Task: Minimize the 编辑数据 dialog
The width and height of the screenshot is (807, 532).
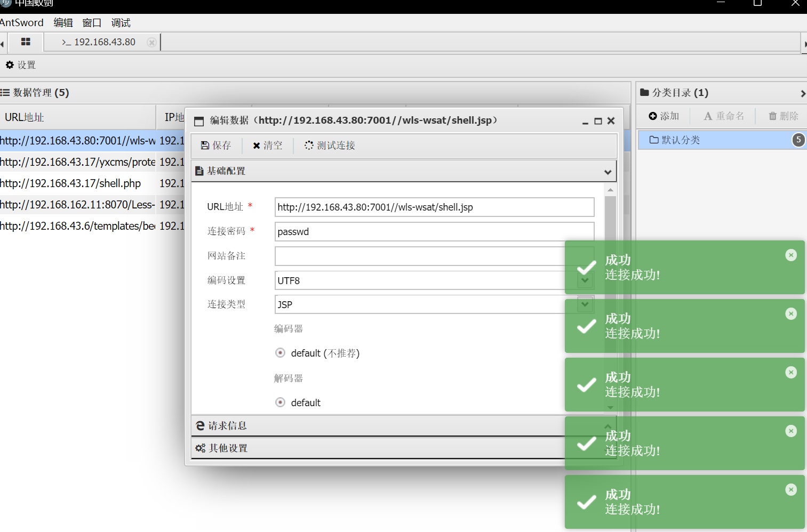Action: coord(585,122)
